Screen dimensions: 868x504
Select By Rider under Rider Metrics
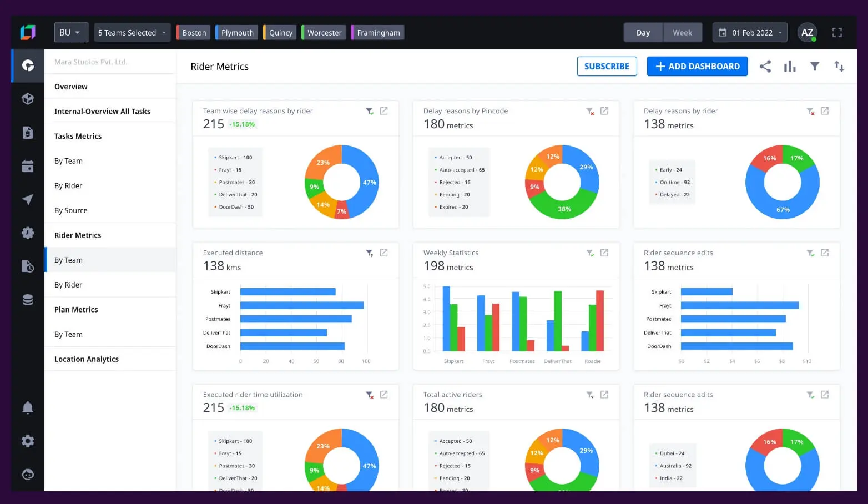click(68, 284)
